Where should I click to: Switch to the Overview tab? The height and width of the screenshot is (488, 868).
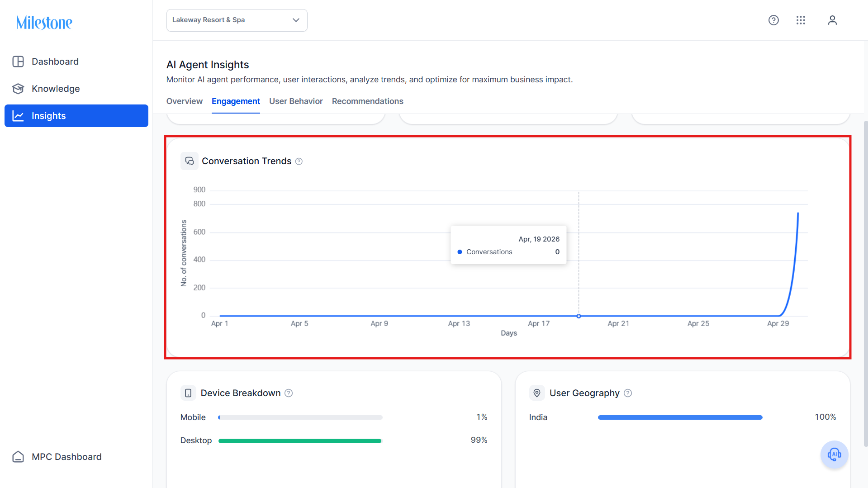point(185,101)
